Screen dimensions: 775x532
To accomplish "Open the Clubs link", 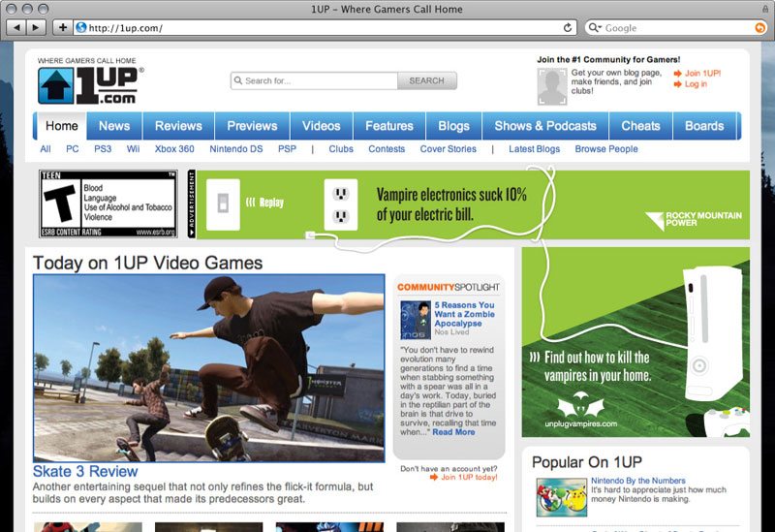I will click(341, 149).
